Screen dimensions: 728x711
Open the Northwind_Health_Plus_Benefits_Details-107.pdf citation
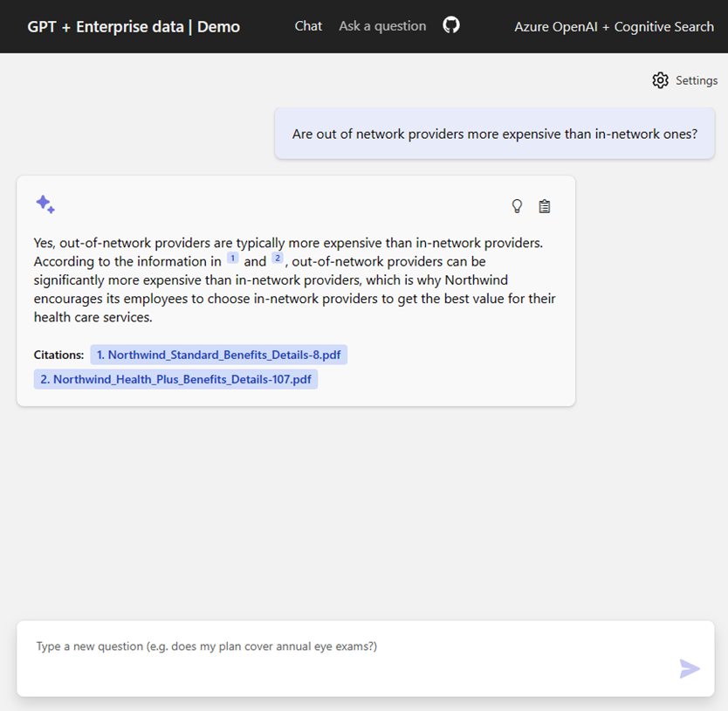175,379
